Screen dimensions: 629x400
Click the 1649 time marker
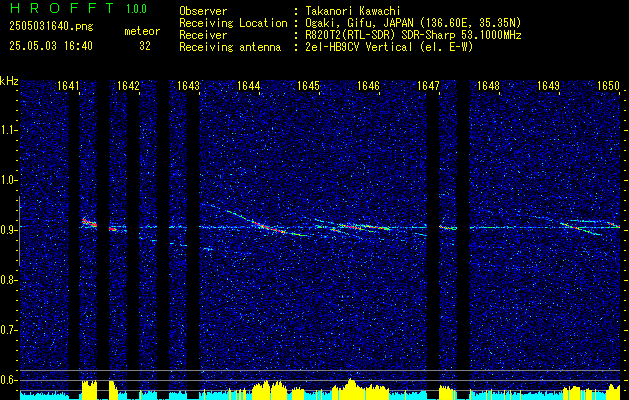click(548, 85)
